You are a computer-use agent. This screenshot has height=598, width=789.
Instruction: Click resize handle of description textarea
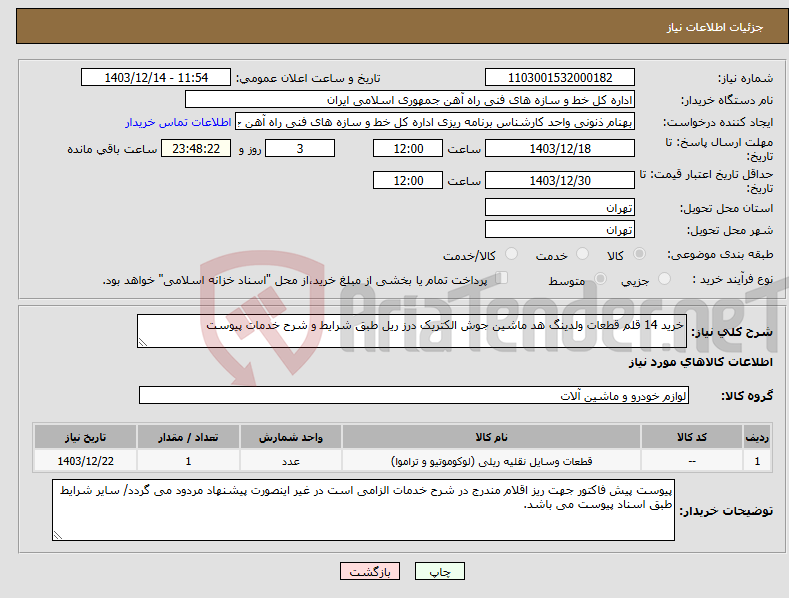point(143,342)
